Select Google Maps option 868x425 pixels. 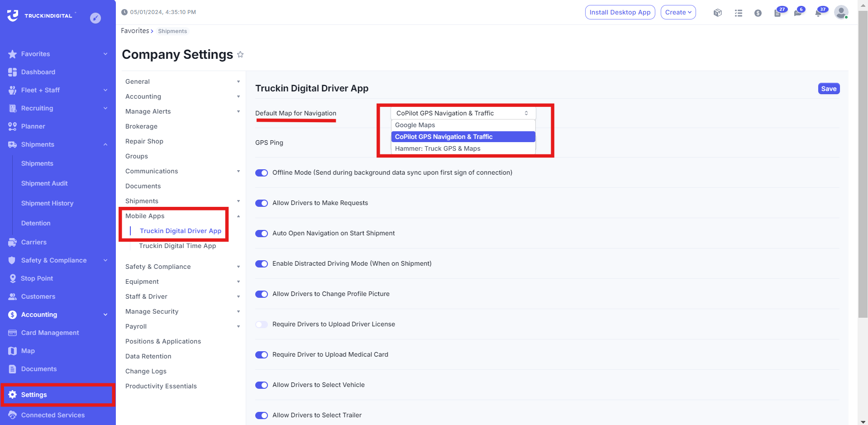[463, 125]
